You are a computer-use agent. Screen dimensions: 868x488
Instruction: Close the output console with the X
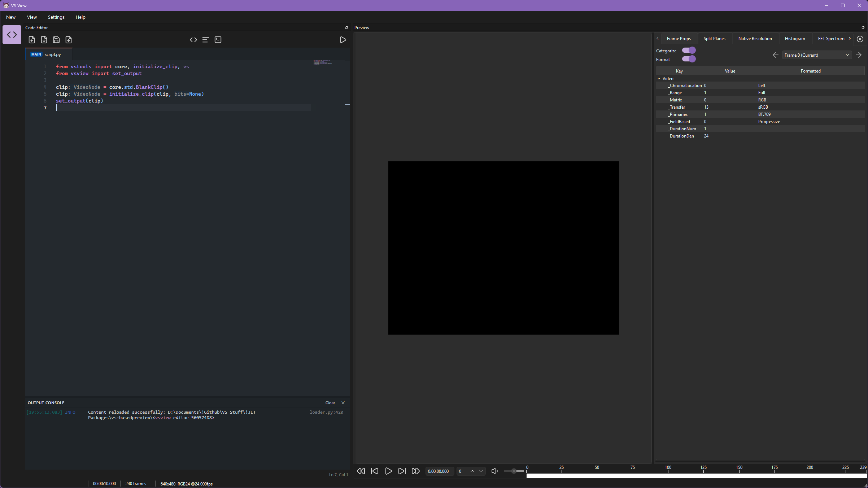click(x=343, y=403)
